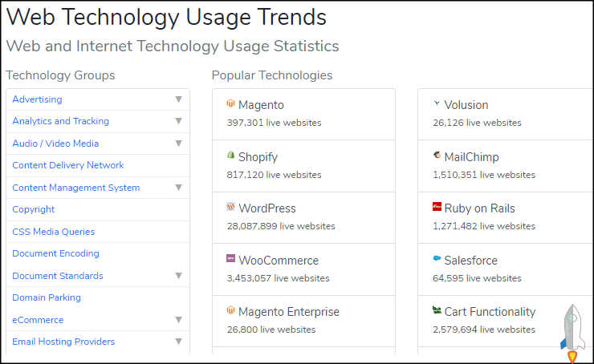This screenshot has height=364, width=594.
Task: Click the Shopify bag icon
Action: coord(230,156)
